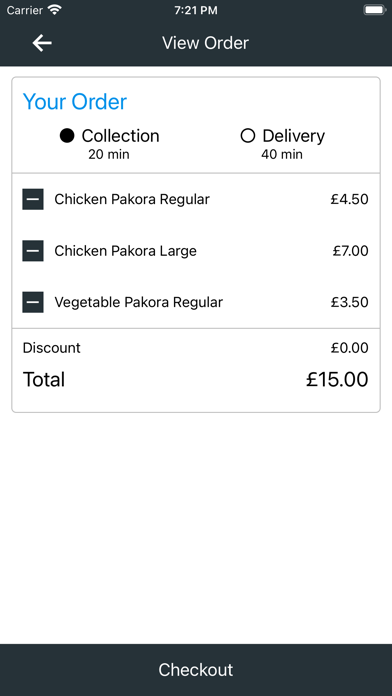Remove Vegetable Pakora Regular with minus icon
The image size is (392, 696).
pos(33,302)
